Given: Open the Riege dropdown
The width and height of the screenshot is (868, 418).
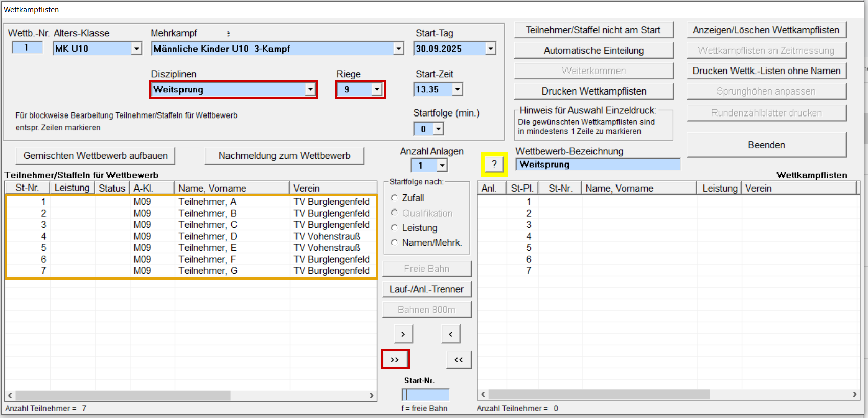Looking at the screenshot, I should pos(377,89).
